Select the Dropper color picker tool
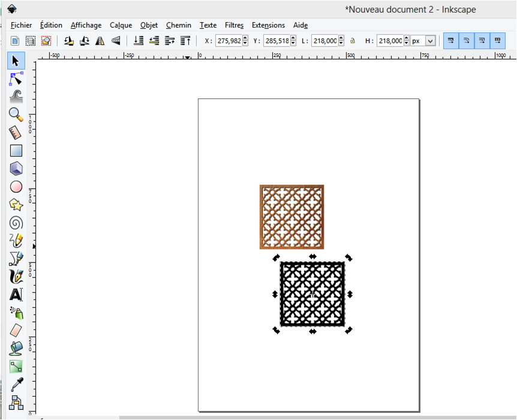517x420 pixels. tap(17, 384)
